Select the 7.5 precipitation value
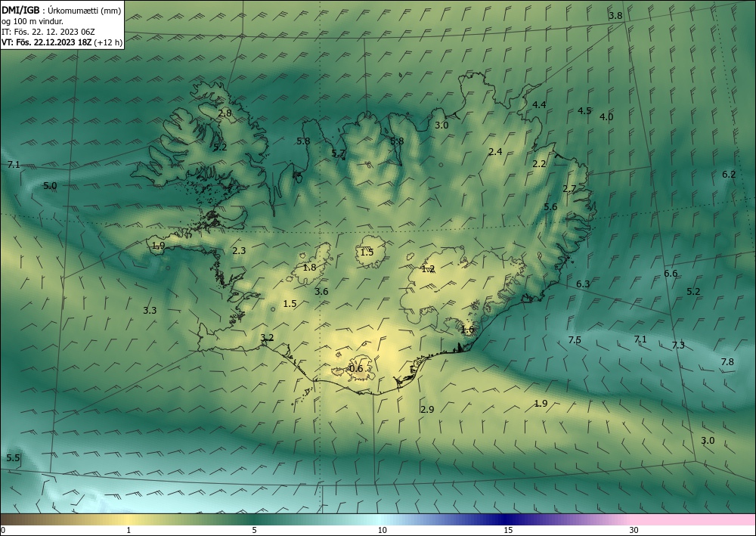 [x=575, y=340]
